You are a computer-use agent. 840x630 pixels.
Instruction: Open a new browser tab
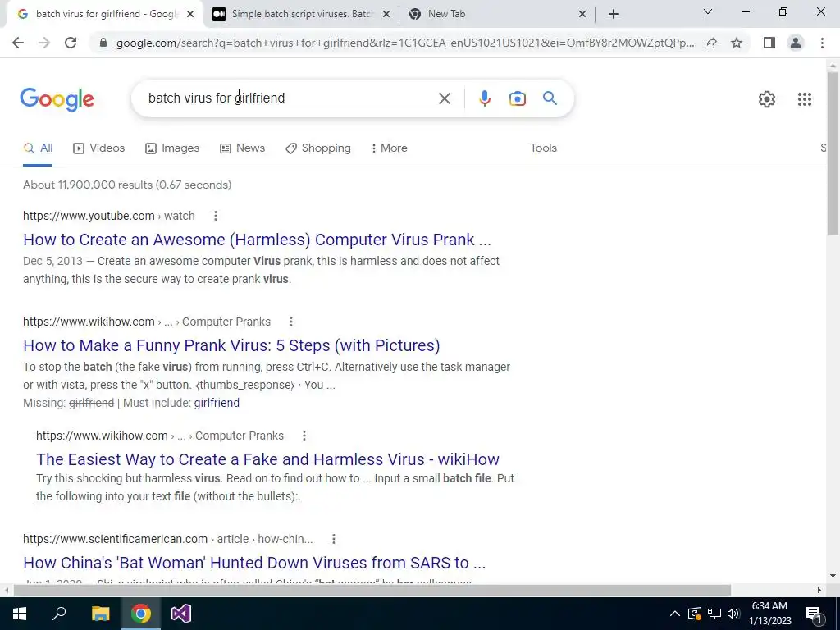pos(614,15)
